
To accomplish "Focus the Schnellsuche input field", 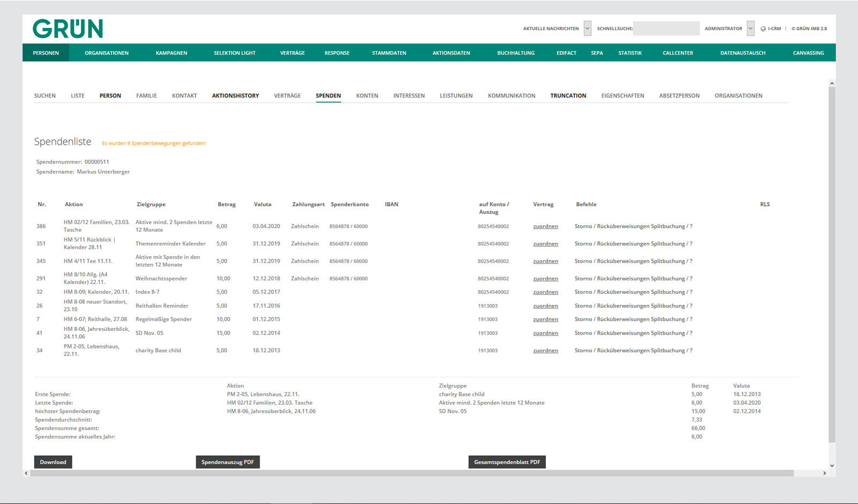I will click(666, 28).
